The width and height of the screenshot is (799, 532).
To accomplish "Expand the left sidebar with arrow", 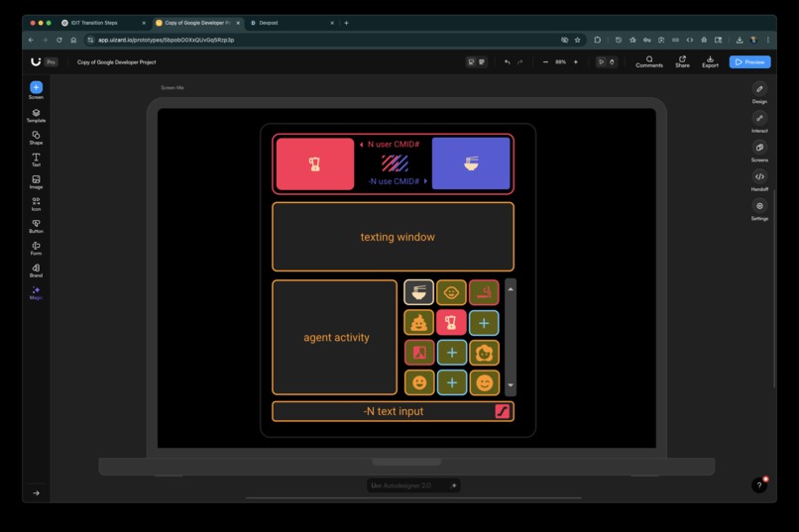I will click(36, 492).
